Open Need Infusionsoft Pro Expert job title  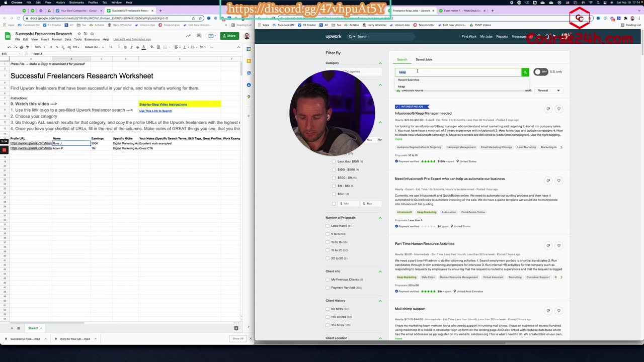450,179
